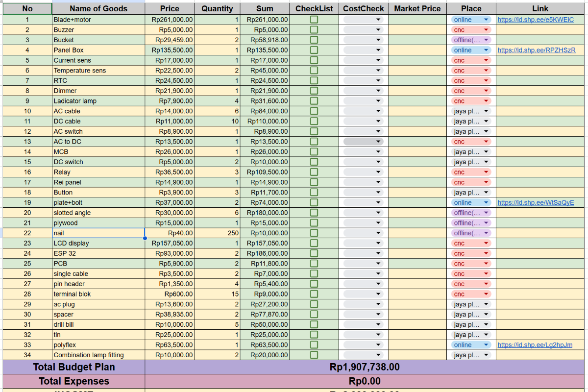Click the Rp0.00 total expenses value
The width and height of the screenshot is (588, 392).
(x=365, y=381)
